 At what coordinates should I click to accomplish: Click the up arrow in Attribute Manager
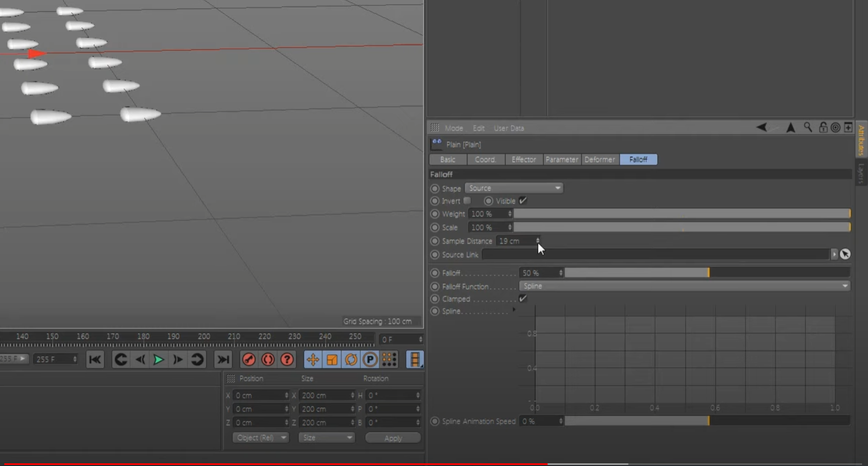pyautogui.click(x=791, y=127)
